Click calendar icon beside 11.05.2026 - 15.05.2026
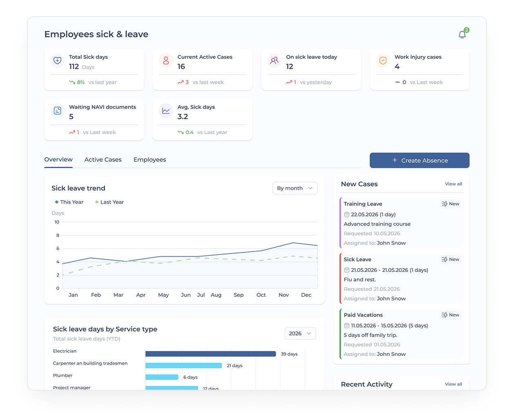 pos(347,326)
